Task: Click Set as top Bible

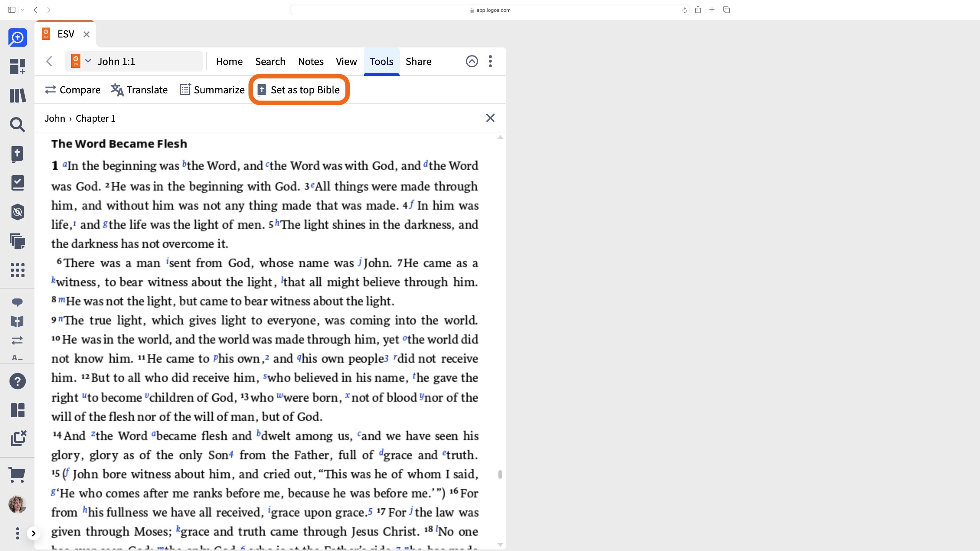Action: tap(299, 90)
